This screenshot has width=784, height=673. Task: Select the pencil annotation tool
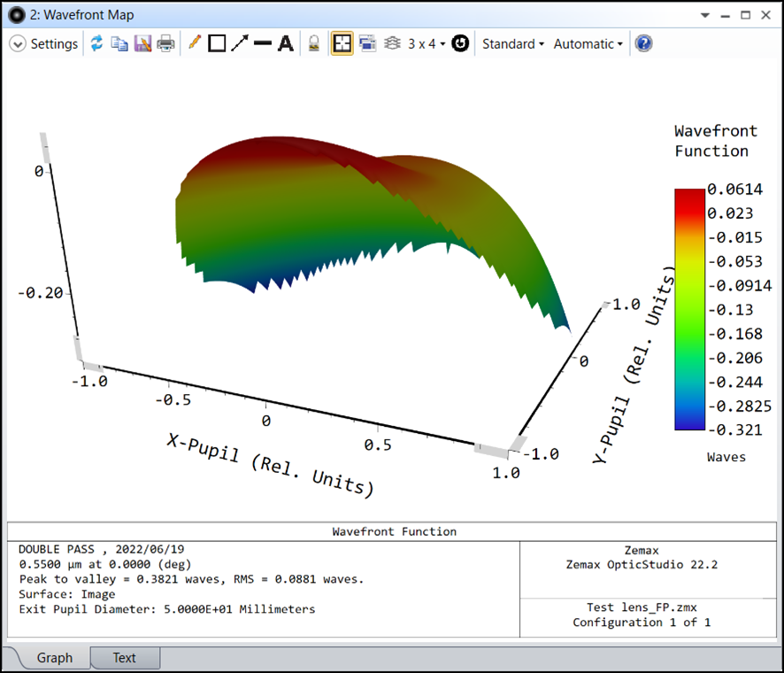pos(195,43)
